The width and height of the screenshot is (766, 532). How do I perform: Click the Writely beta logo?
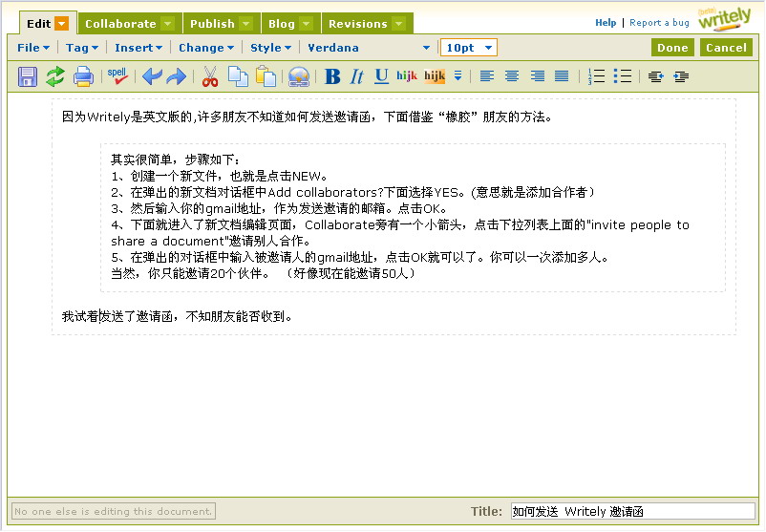click(725, 18)
